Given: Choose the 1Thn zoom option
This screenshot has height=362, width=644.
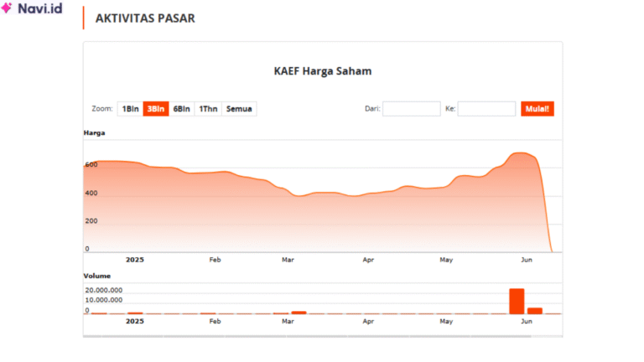Looking at the screenshot, I should (x=208, y=109).
